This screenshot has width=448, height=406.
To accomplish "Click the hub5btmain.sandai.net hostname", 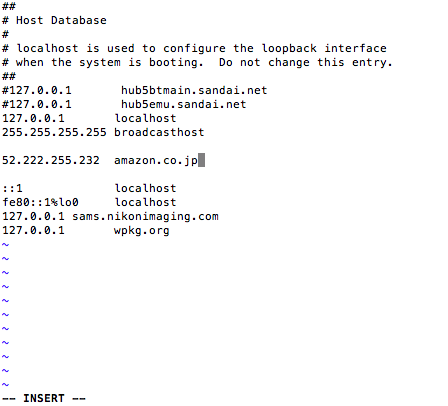I will 194,90.
